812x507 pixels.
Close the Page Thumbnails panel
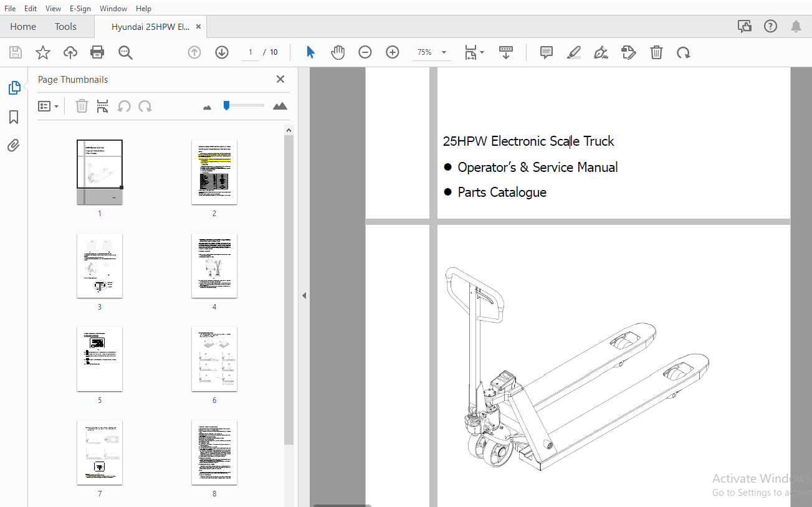(280, 79)
